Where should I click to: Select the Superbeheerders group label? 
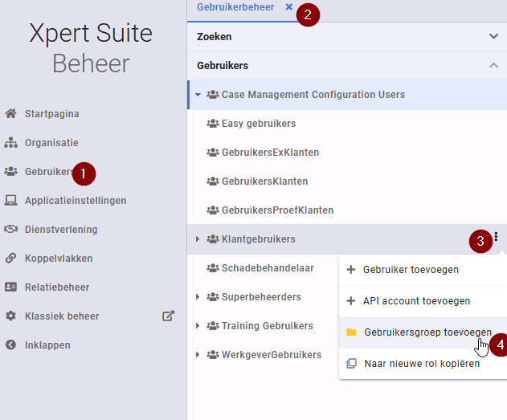tap(261, 297)
